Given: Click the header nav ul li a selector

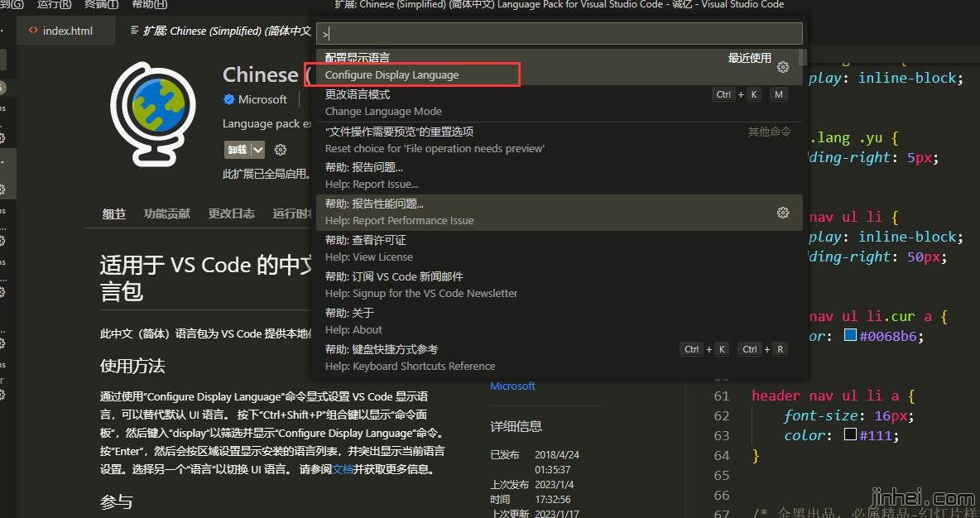Looking at the screenshot, I should click(825, 396).
